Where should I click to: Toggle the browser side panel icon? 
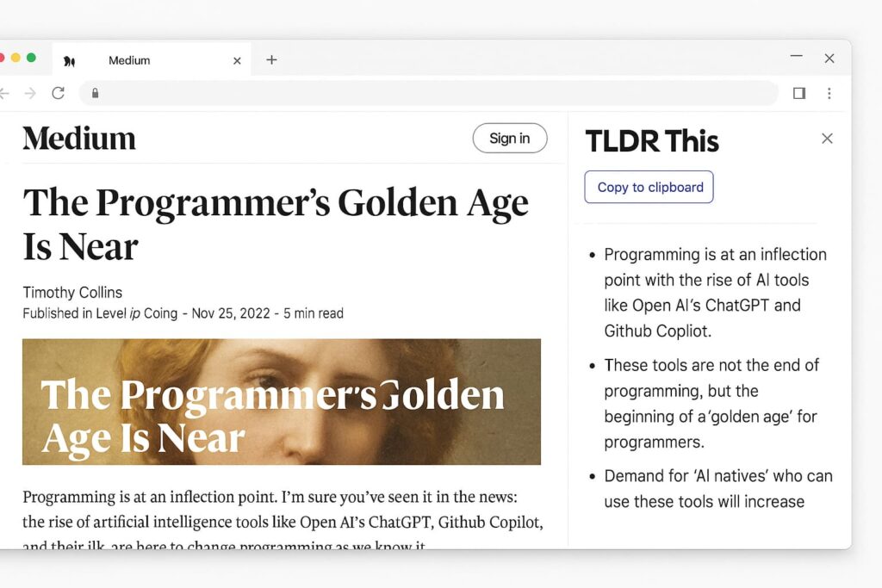tap(798, 93)
